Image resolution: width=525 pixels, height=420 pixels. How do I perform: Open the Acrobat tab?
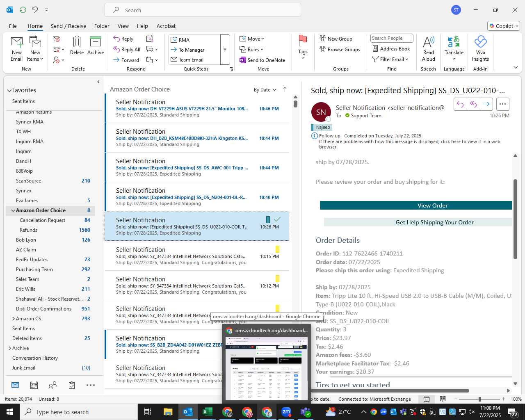[x=166, y=26]
